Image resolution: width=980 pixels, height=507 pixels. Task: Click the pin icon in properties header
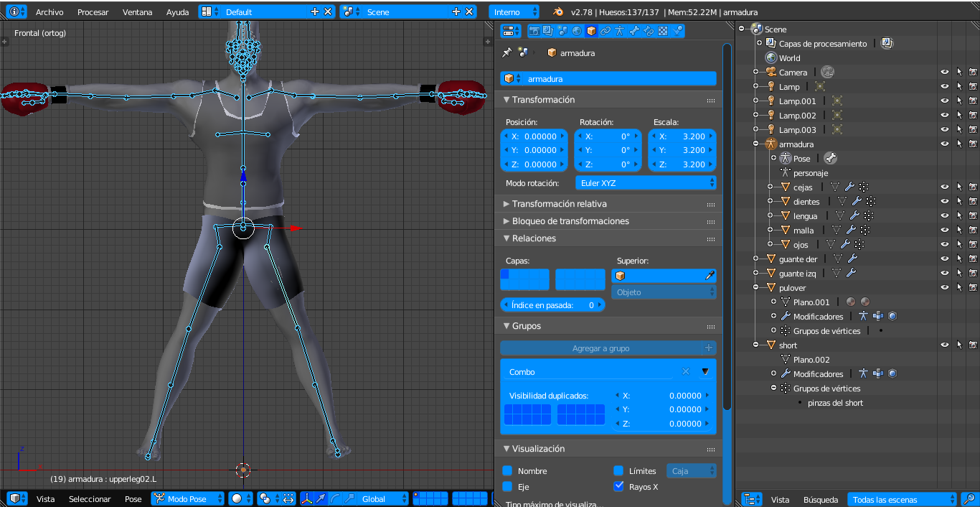tap(507, 52)
